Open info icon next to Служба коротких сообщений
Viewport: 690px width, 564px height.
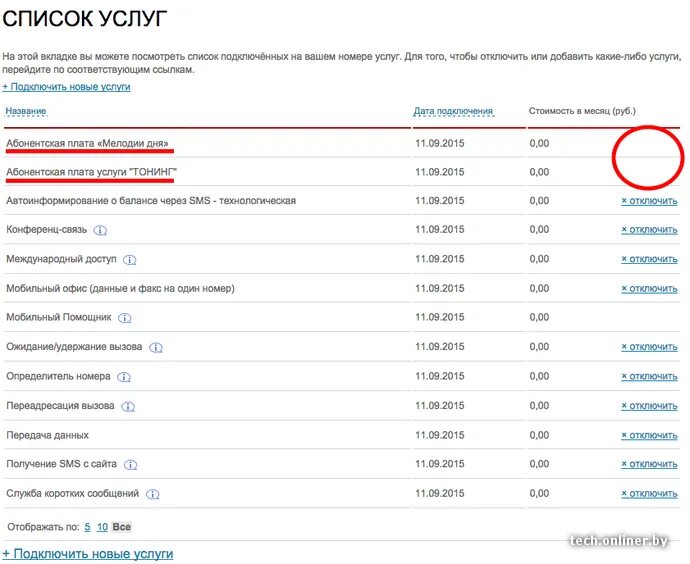pos(152,494)
